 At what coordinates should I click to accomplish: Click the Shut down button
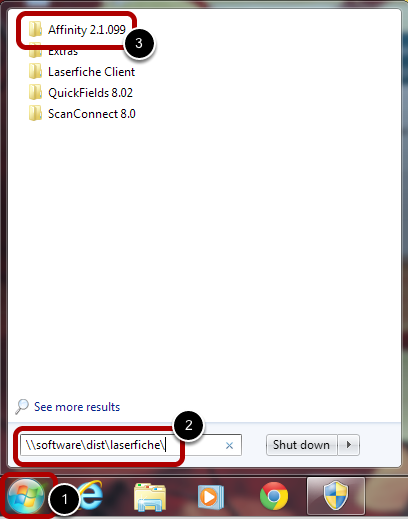[x=301, y=445]
